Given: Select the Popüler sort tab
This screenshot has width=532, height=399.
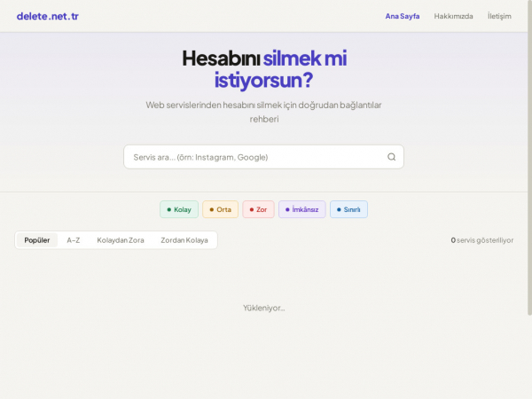Looking at the screenshot, I should pyautogui.click(x=37, y=240).
